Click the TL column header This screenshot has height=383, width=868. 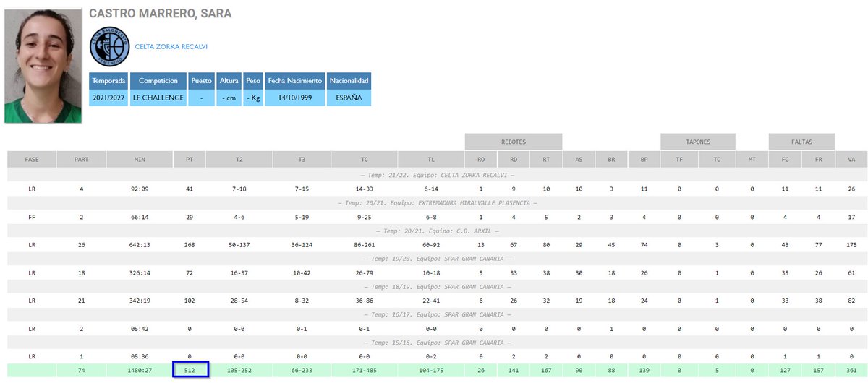point(430,159)
